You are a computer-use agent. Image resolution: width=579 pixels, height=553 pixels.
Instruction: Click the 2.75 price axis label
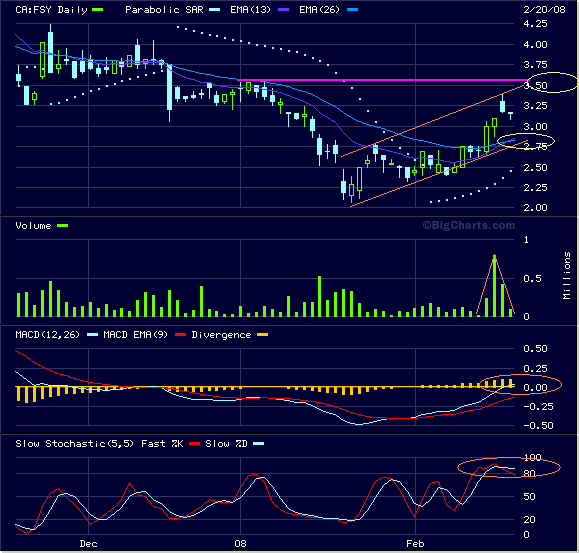[x=535, y=147]
